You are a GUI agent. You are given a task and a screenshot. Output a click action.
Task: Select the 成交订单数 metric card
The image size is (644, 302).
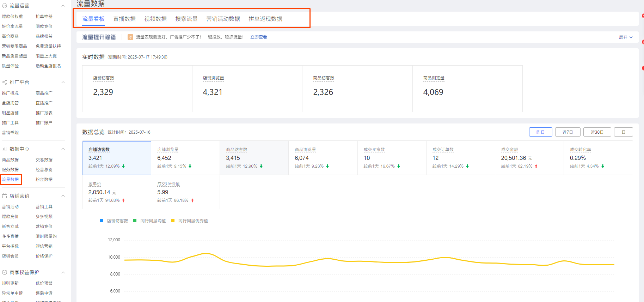point(460,158)
